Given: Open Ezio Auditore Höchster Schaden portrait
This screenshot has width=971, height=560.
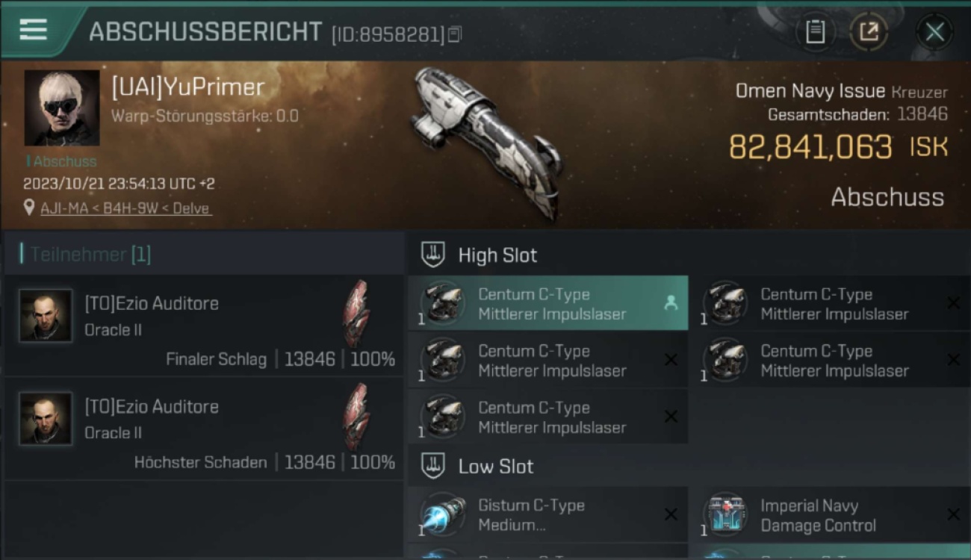Looking at the screenshot, I should 46,418.
